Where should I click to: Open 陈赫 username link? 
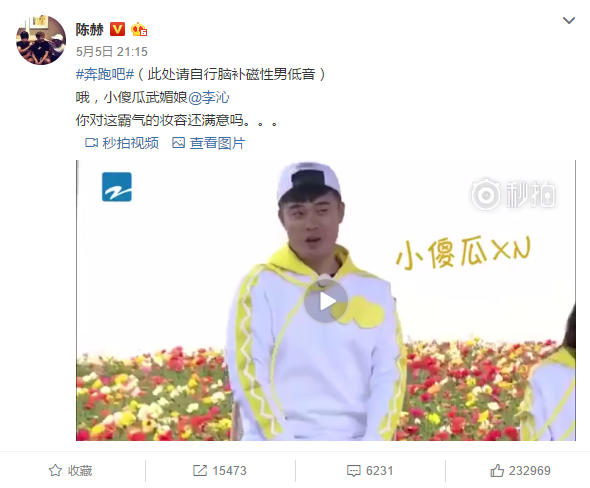(90, 29)
